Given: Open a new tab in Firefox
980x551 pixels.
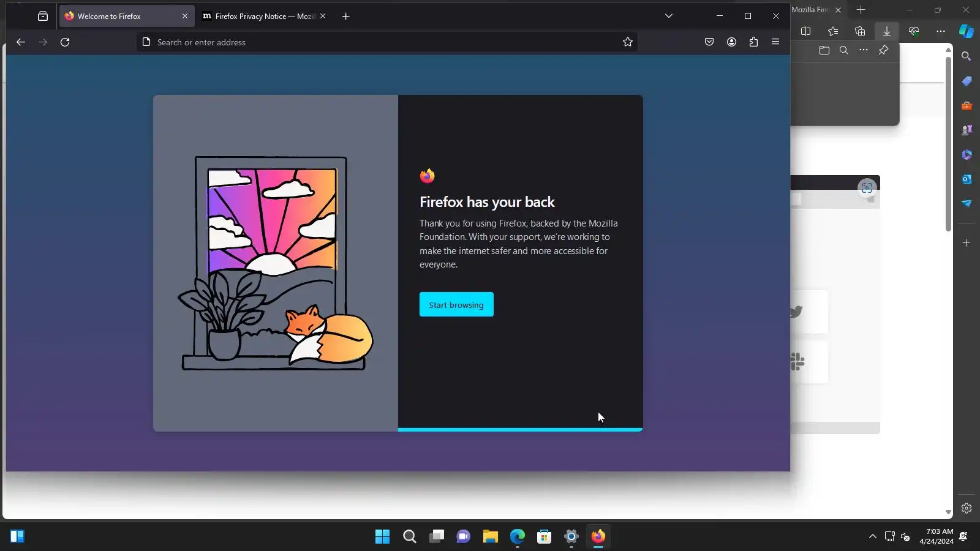Looking at the screenshot, I should 346,17.
